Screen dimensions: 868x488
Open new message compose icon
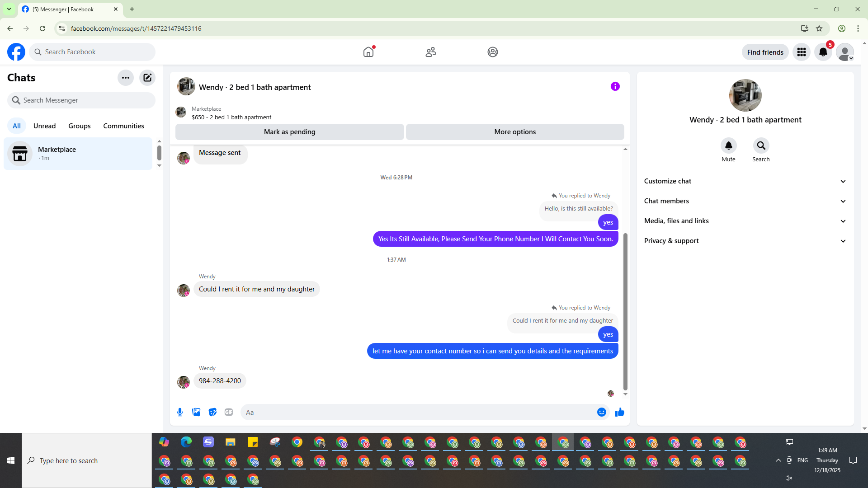coord(147,78)
